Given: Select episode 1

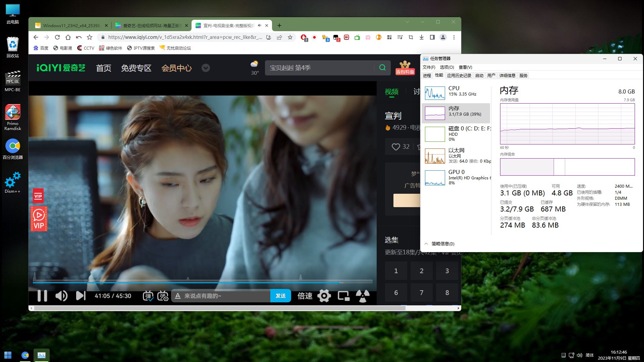Looking at the screenshot, I should (396, 271).
